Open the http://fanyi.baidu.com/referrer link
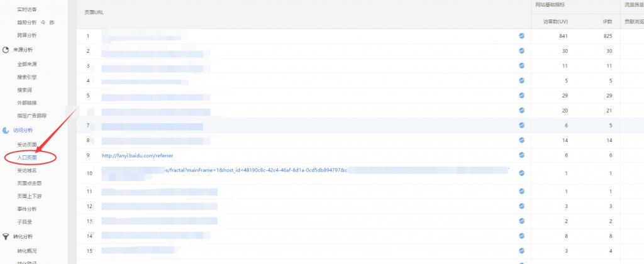644x264 pixels. tap(138, 156)
